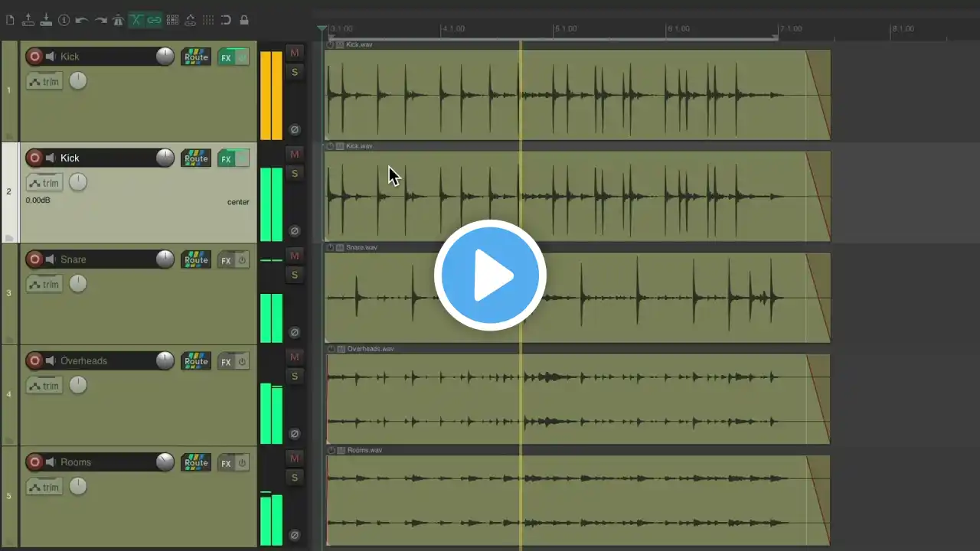Toggle the ripple editing grid icon

pos(172,20)
